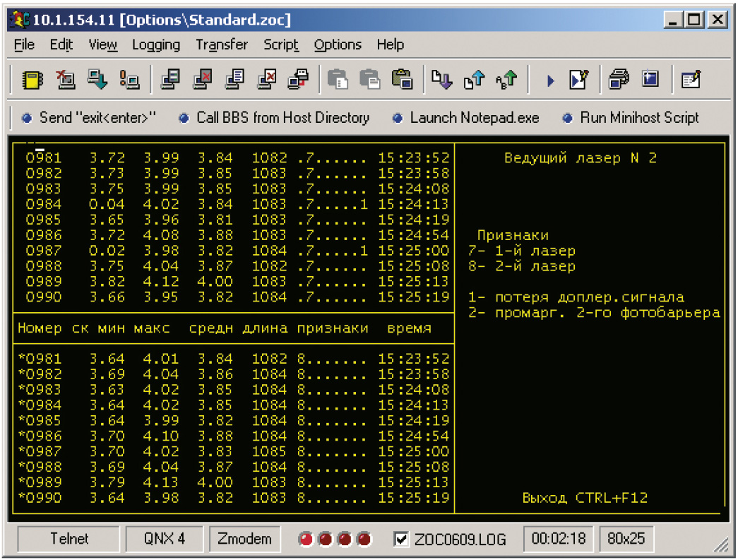The height and width of the screenshot is (560, 738).
Task: Click the 80x25 terminal size field
Action: pos(626,539)
